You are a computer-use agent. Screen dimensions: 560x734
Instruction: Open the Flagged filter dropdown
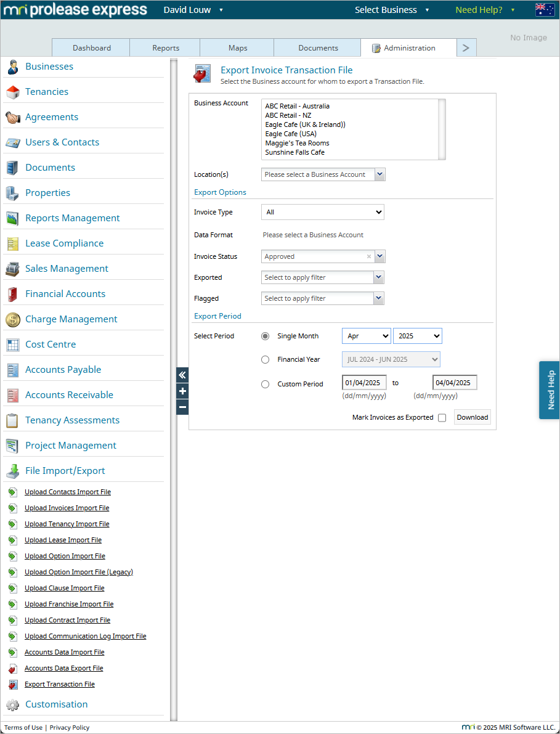pos(322,298)
